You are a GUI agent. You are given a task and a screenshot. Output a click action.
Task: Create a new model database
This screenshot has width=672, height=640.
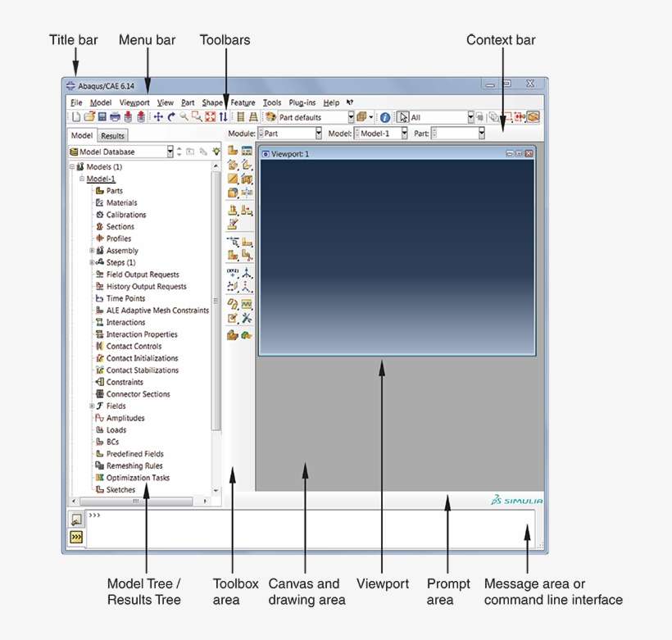75,116
